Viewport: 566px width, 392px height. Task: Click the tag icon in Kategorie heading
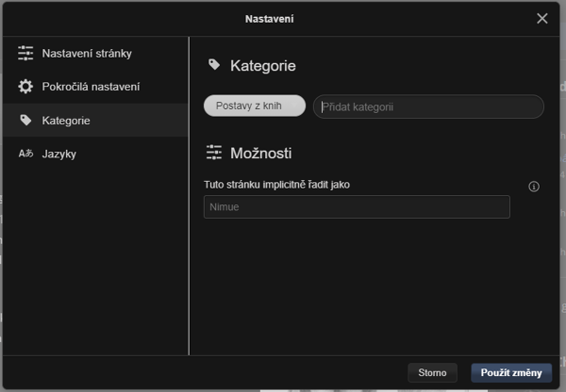(214, 65)
